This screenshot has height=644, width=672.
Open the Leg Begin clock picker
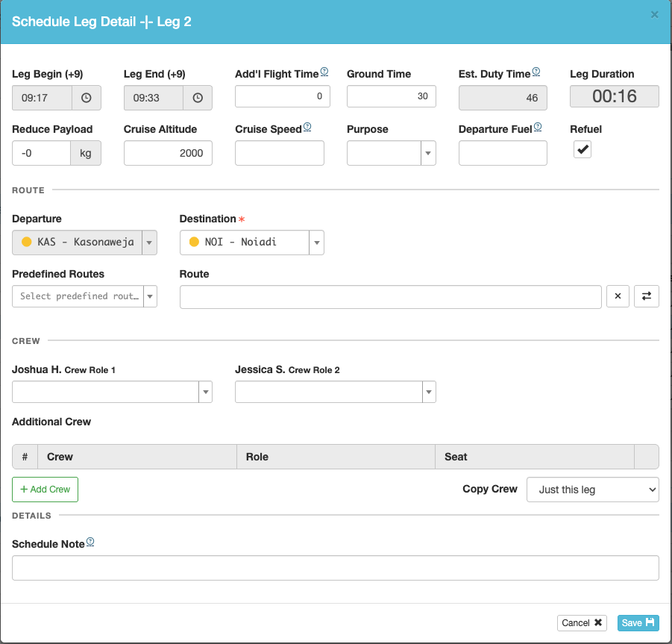coord(86,98)
